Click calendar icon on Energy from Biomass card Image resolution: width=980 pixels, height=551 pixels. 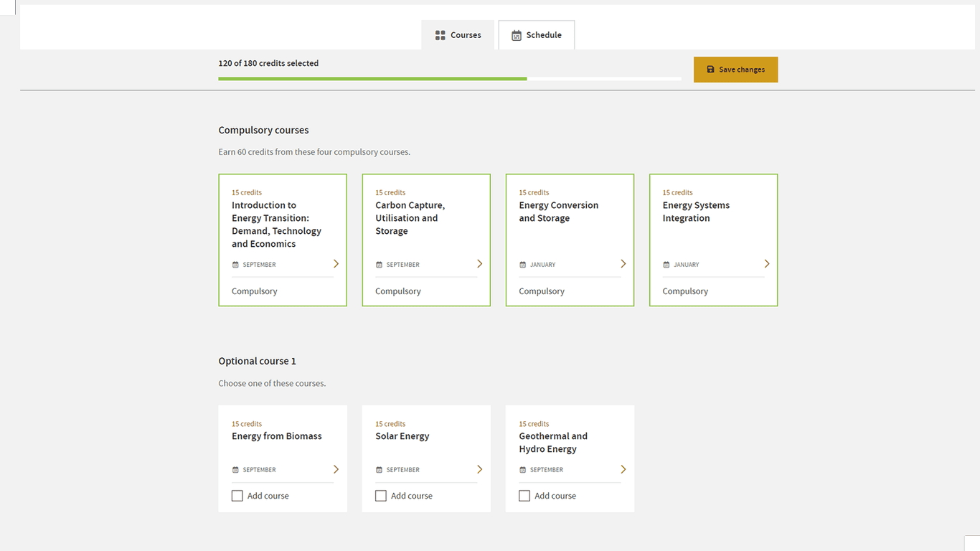tap(235, 470)
